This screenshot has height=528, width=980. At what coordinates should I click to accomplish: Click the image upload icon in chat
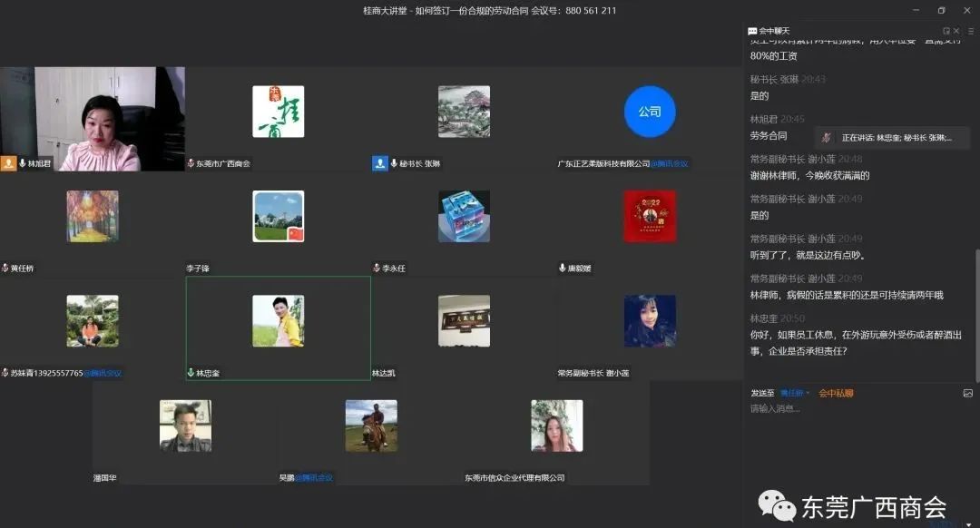968,393
